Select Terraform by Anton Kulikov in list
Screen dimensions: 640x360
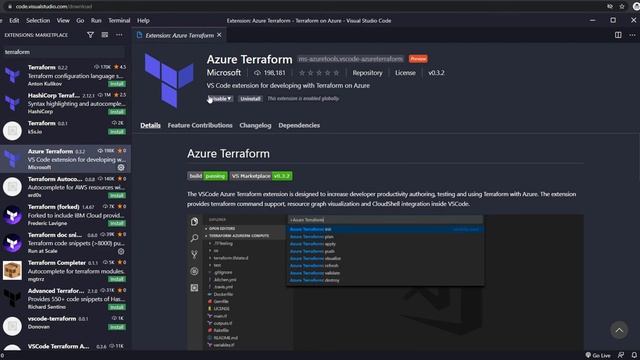click(x=65, y=75)
